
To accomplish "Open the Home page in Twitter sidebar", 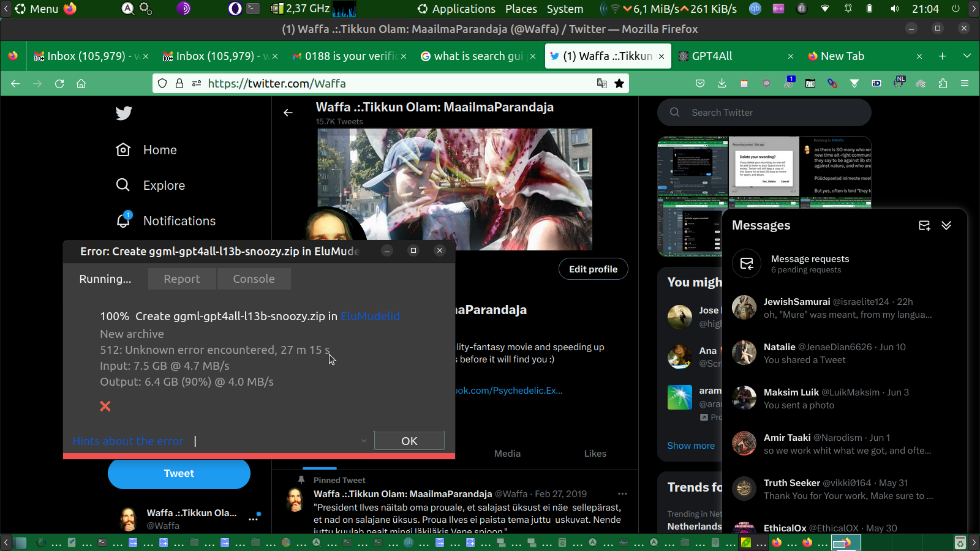I will [147, 150].
